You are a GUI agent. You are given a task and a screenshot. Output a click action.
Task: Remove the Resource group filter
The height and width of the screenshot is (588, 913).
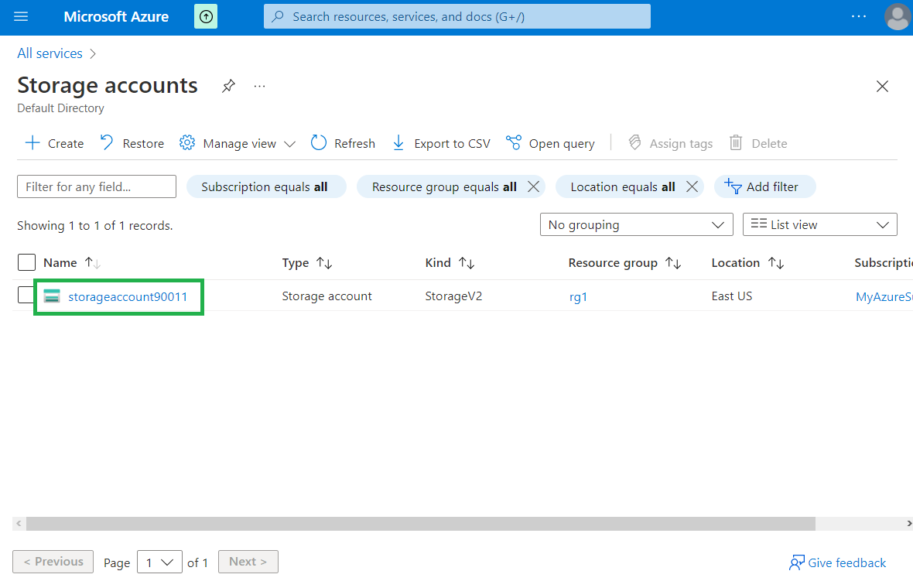click(533, 187)
